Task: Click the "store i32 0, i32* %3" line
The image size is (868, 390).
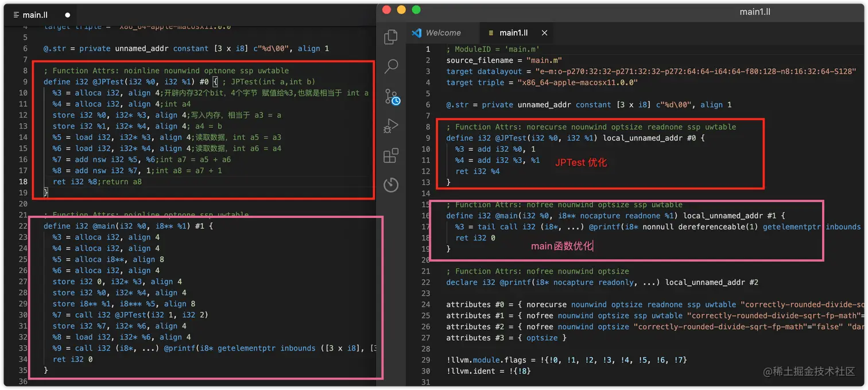Action: [x=117, y=282]
